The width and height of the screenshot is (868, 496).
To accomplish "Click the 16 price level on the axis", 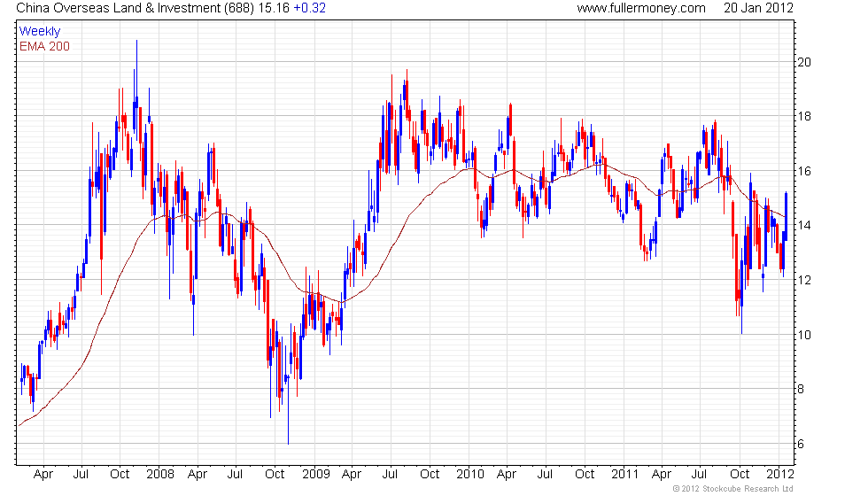I will [x=804, y=171].
